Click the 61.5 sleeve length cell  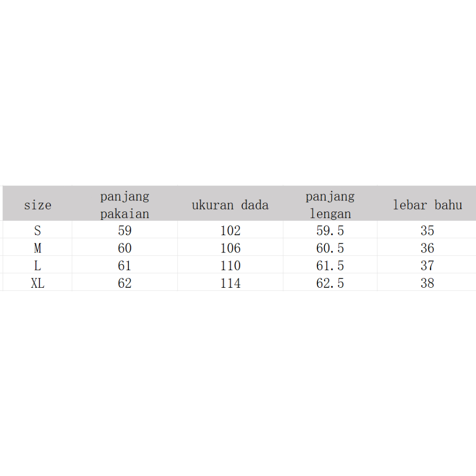(x=330, y=266)
